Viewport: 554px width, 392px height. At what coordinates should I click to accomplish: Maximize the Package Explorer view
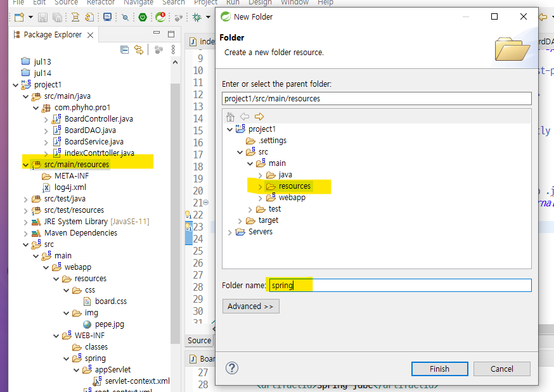click(x=171, y=34)
